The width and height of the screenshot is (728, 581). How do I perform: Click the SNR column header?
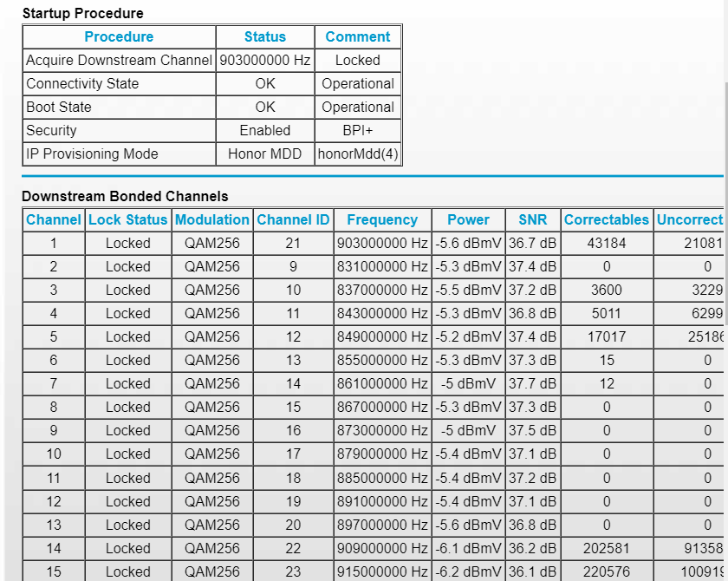[532, 219]
